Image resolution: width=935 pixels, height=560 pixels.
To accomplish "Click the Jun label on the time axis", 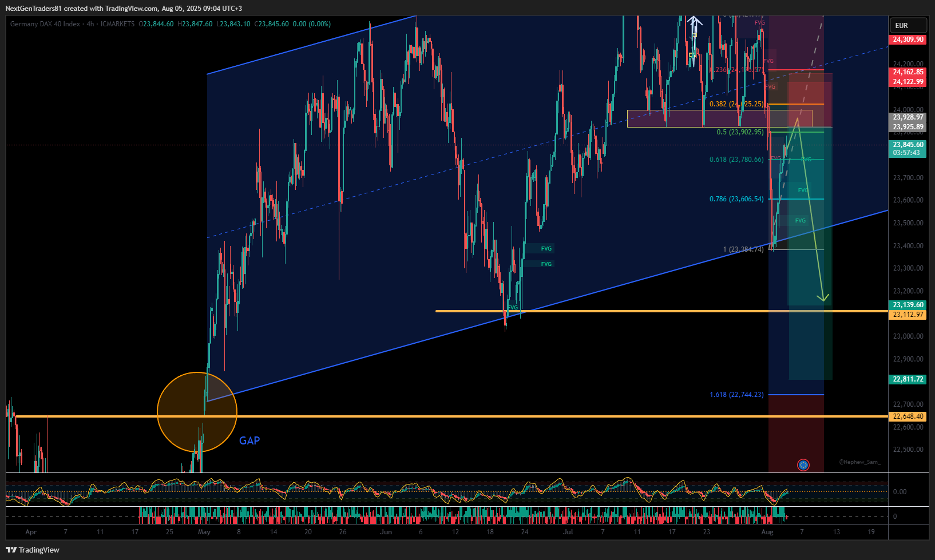I will point(386,532).
